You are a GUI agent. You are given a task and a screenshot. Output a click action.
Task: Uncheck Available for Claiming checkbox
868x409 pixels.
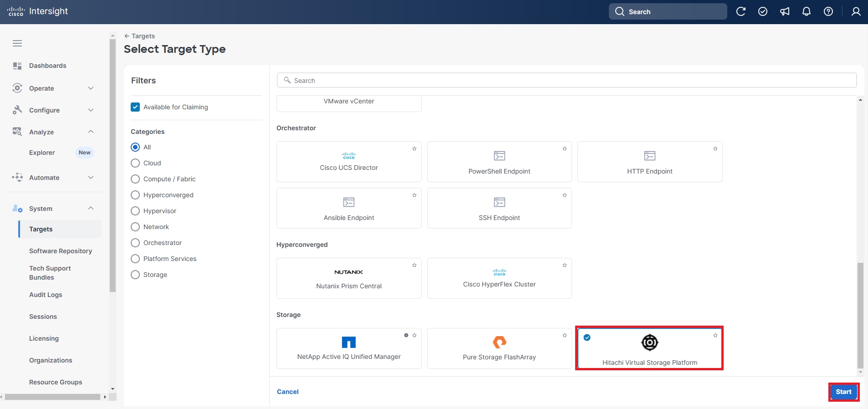click(x=135, y=107)
